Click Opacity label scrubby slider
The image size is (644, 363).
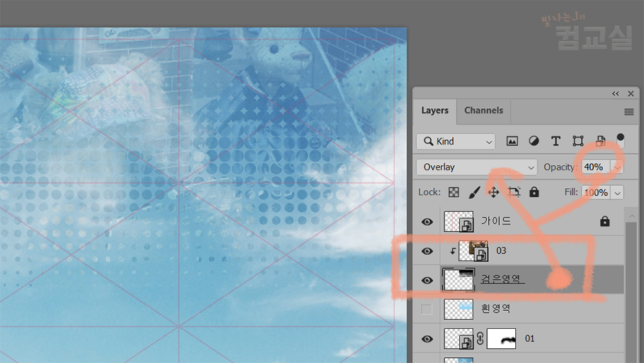[x=560, y=168]
